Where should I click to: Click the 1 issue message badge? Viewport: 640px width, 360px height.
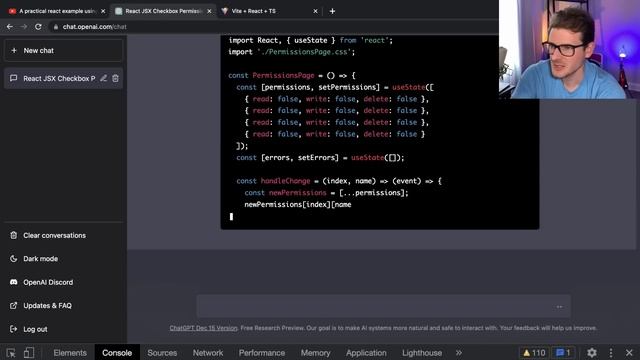click(x=563, y=353)
